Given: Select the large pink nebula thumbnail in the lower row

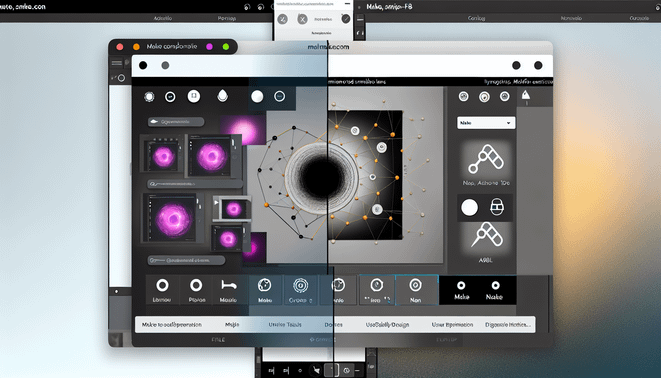Looking at the screenshot, I should point(173,218).
